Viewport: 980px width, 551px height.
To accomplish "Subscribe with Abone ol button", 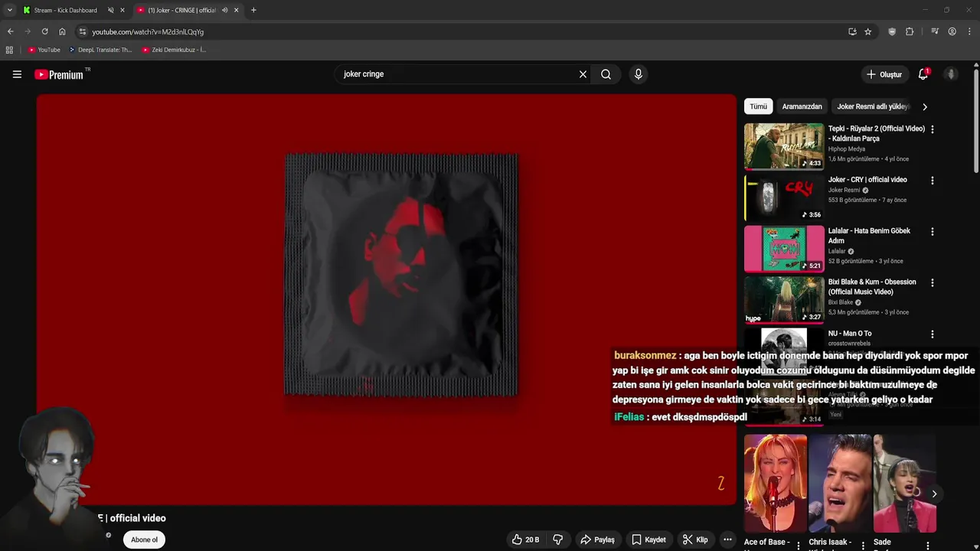I will [144, 540].
